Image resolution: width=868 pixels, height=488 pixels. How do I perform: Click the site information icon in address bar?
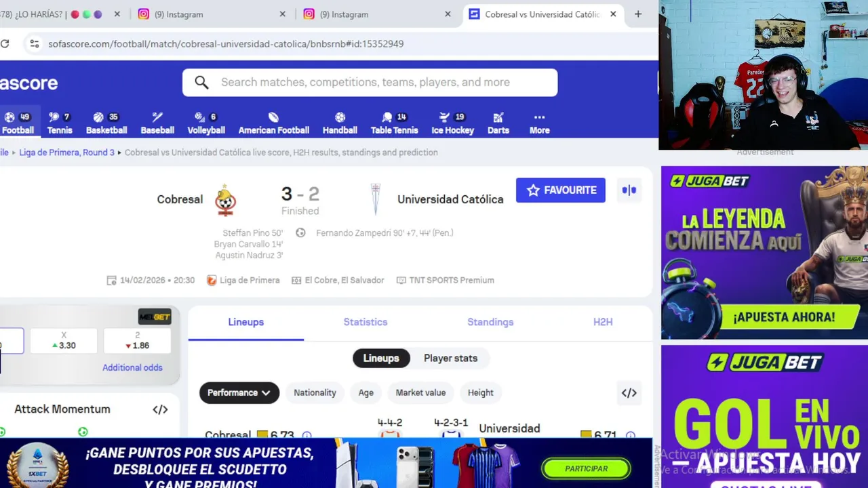coord(34,43)
